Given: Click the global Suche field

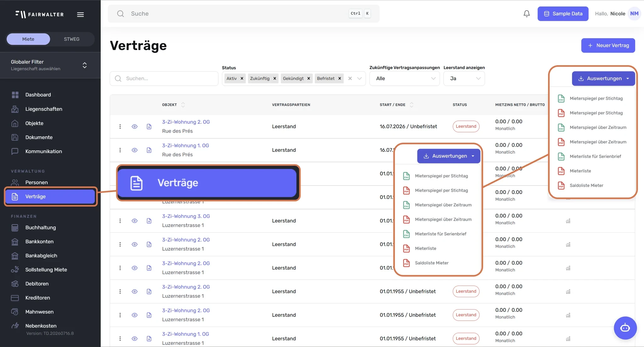Looking at the screenshot, I should (244, 14).
